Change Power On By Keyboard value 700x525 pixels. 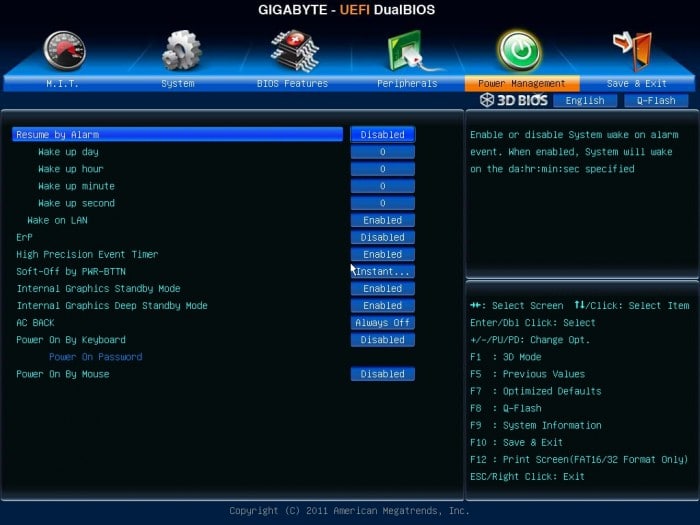point(383,340)
